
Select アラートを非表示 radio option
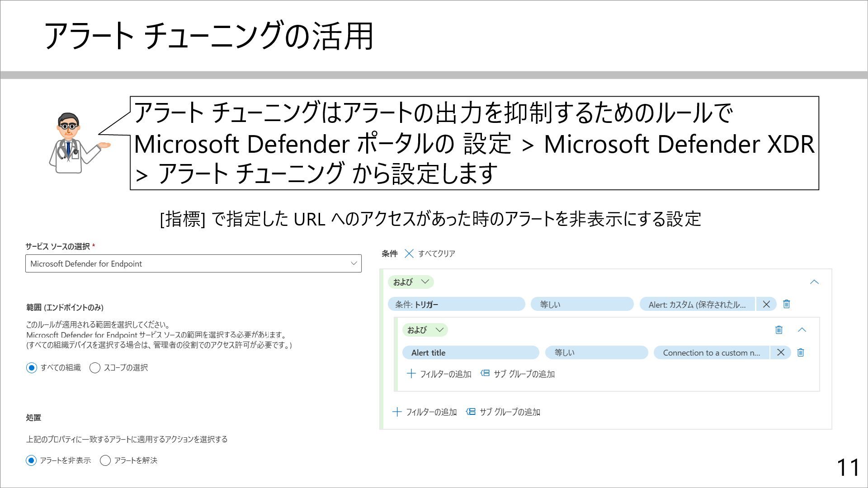pyautogui.click(x=31, y=460)
